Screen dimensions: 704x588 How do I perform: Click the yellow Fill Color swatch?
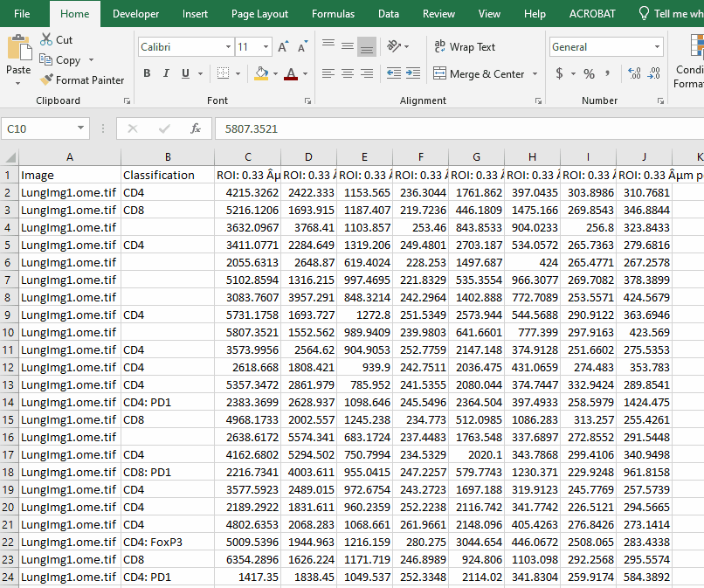[x=260, y=74]
